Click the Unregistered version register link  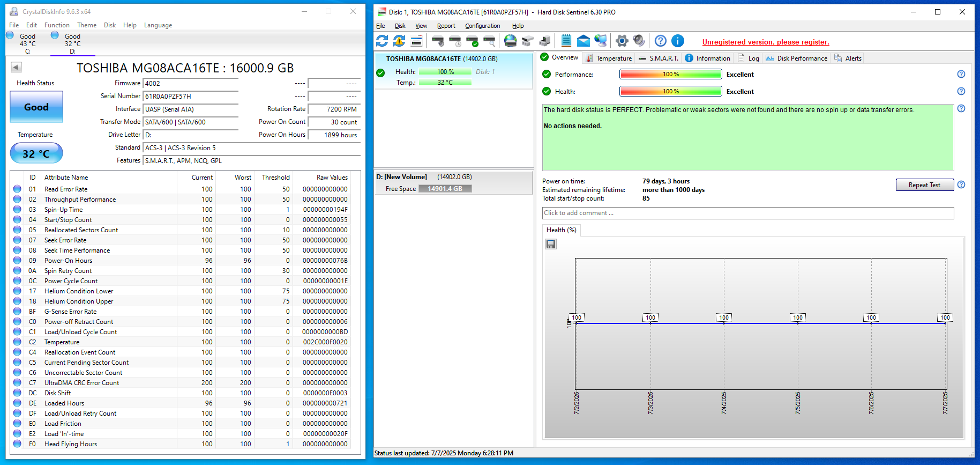[x=766, y=42]
